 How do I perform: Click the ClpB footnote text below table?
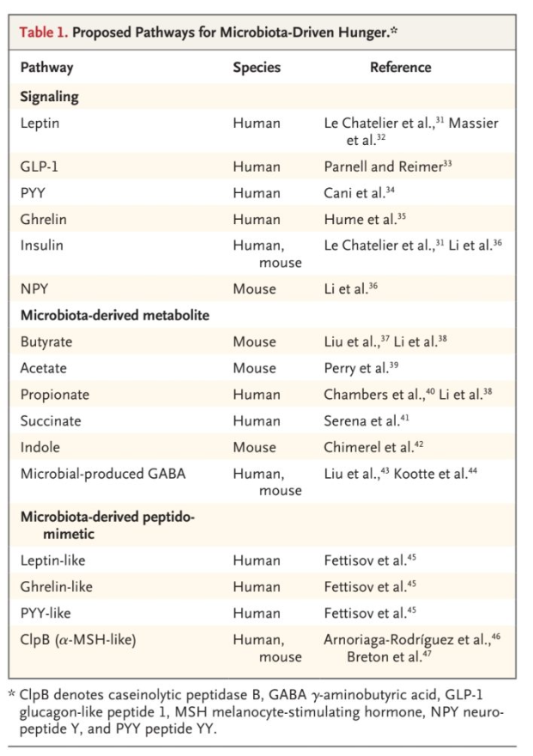[x=257, y=711]
